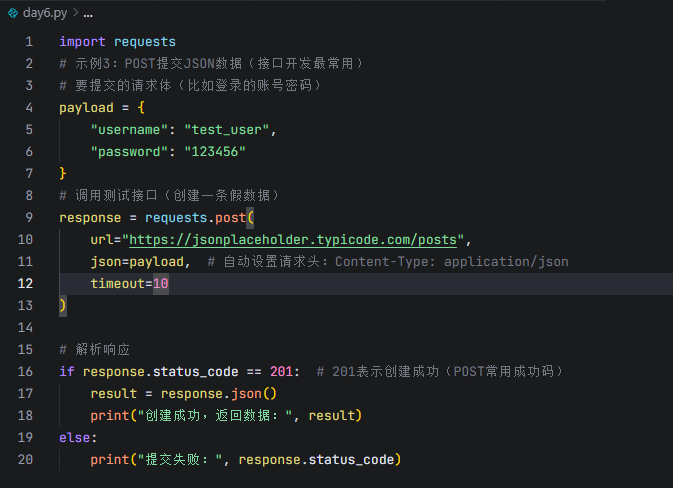The height and width of the screenshot is (488, 673).
Task: Open day6.py breadcrumb item
Action: click(45, 13)
